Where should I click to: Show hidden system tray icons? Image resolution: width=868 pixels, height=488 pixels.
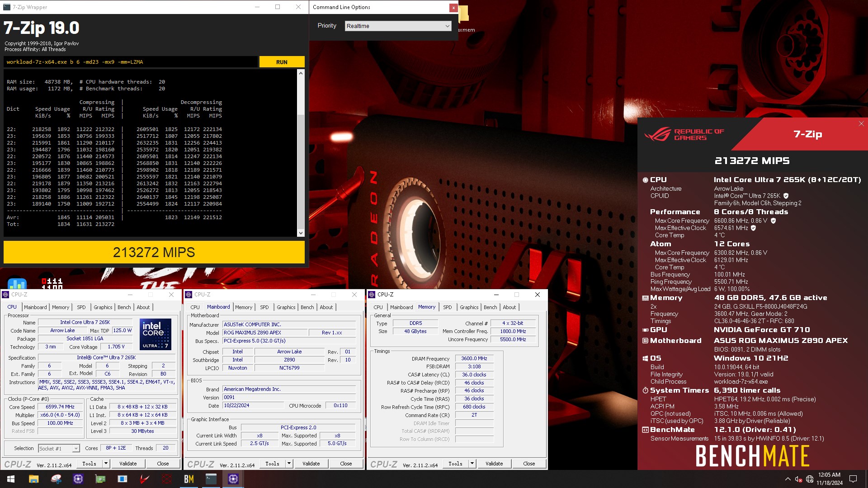(x=788, y=479)
